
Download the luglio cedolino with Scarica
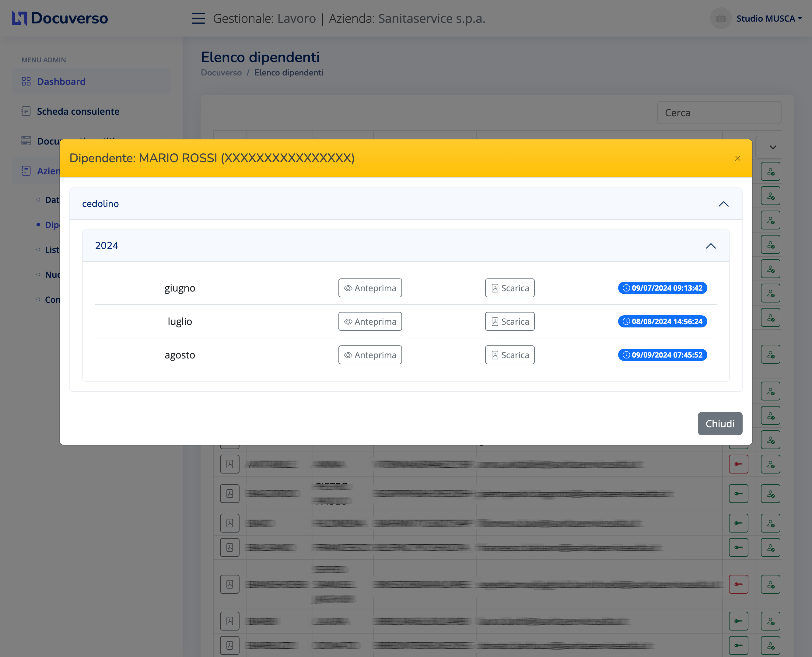tap(509, 321)
